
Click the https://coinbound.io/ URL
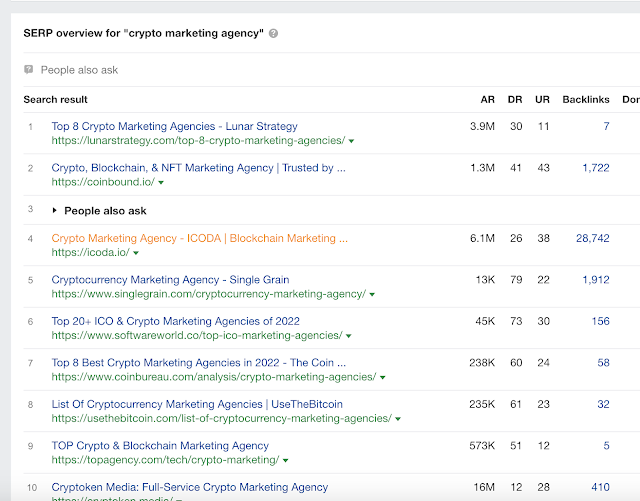[103, 182]
